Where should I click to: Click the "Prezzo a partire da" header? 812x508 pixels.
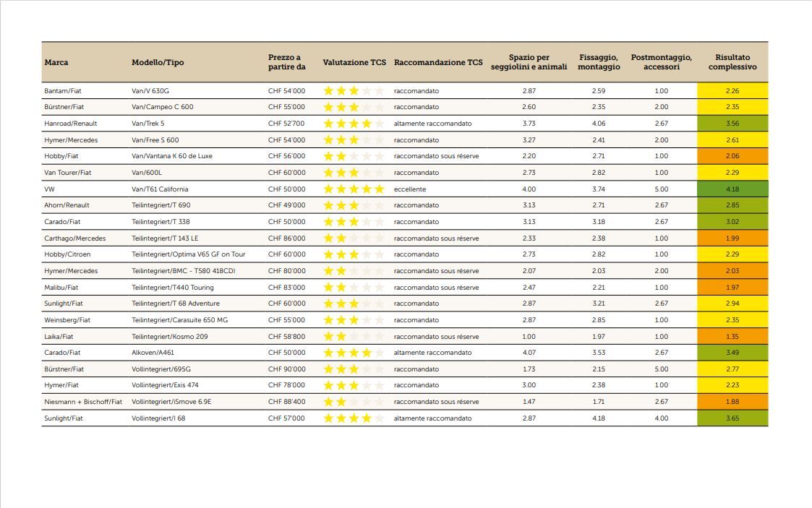286,62
